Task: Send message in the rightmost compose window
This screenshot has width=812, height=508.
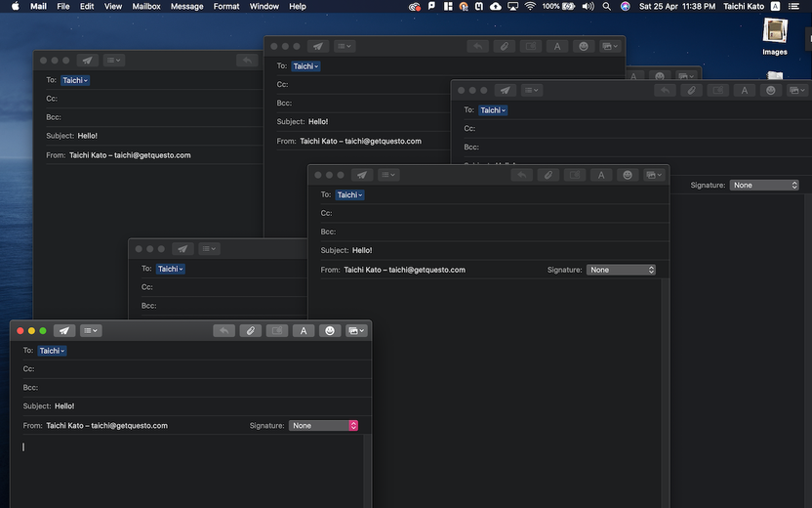Action: [506, 90]
